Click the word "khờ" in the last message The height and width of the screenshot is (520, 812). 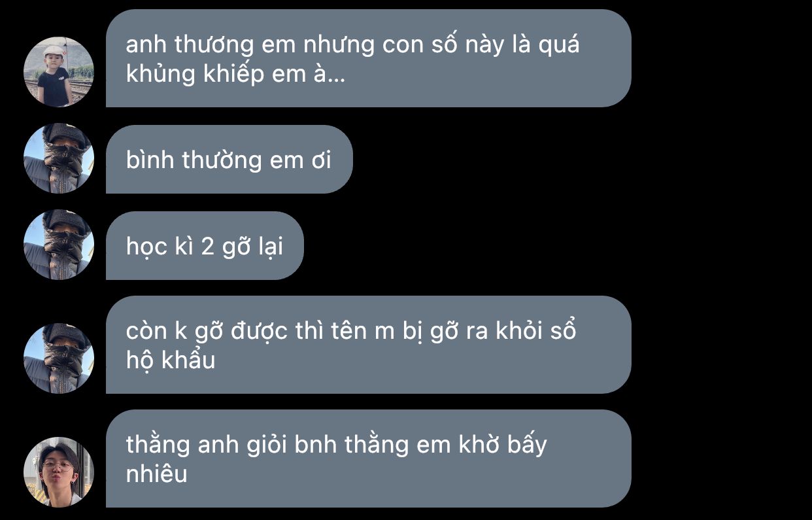[x=480, y=445]
